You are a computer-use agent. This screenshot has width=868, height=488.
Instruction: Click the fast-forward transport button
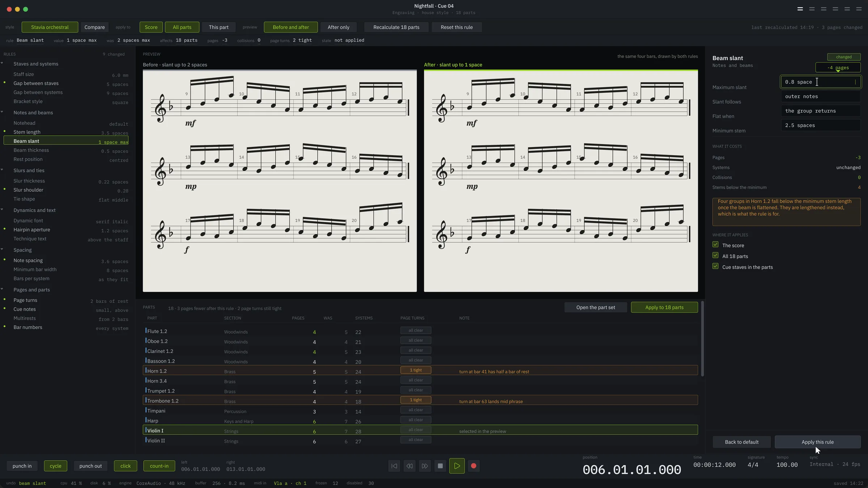(425, 466)
